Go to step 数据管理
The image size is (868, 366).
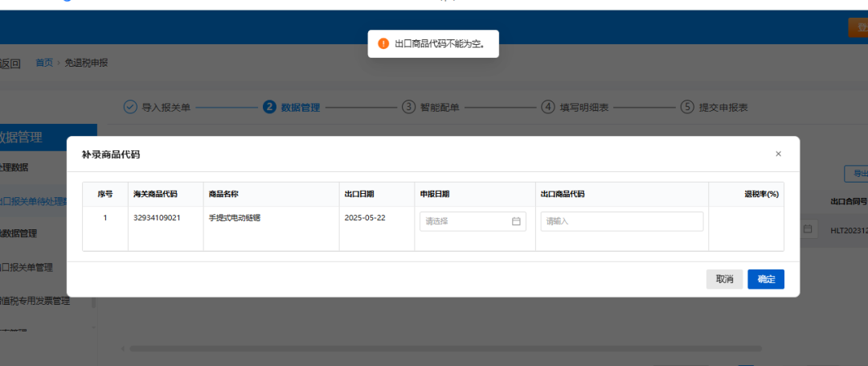coord(291,107)
